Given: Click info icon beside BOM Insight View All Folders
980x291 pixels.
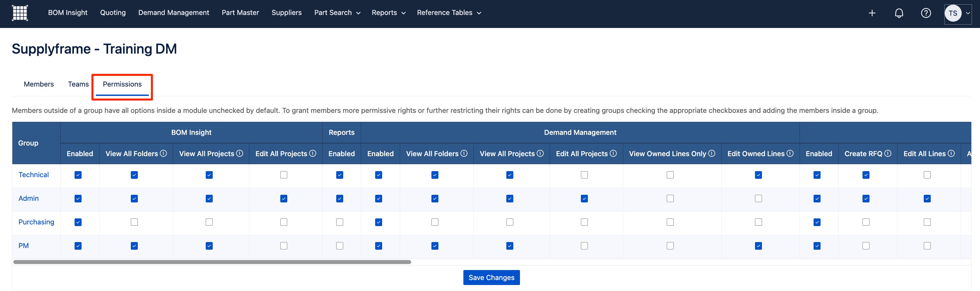Looking at the screenshot, I should pos(163,153).
